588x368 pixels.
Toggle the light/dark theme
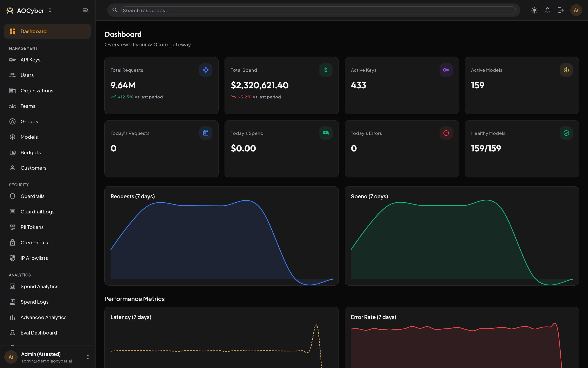tap(534, 10)
